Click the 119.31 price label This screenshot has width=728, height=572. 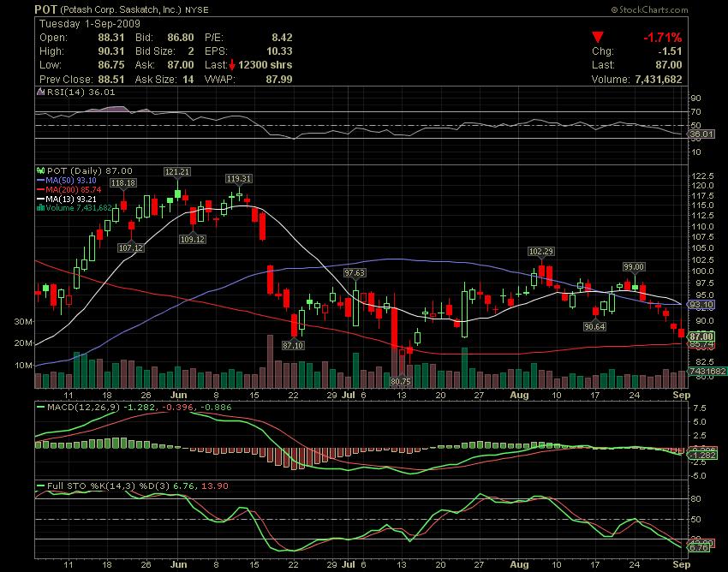point(239,179)
